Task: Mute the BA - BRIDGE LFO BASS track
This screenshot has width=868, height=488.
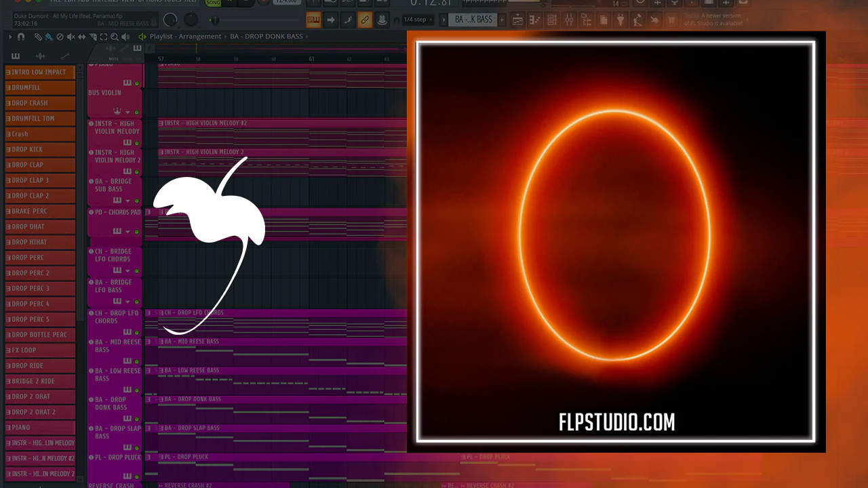Action: click(136, 302)
